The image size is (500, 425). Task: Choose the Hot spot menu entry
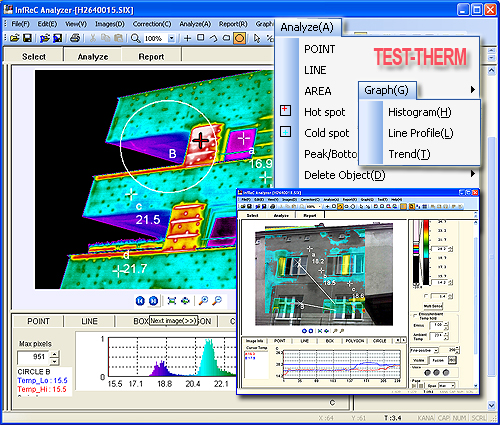[x=325, y=112]
